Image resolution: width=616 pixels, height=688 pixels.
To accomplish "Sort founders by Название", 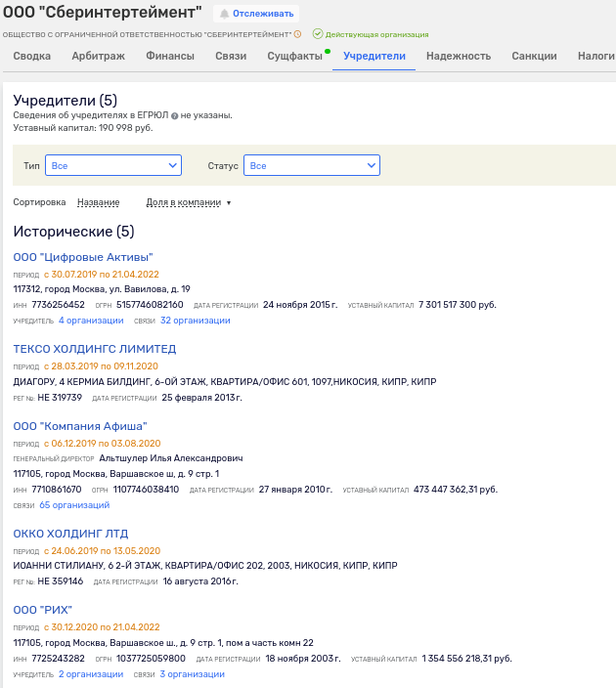I will coord(98,202).
